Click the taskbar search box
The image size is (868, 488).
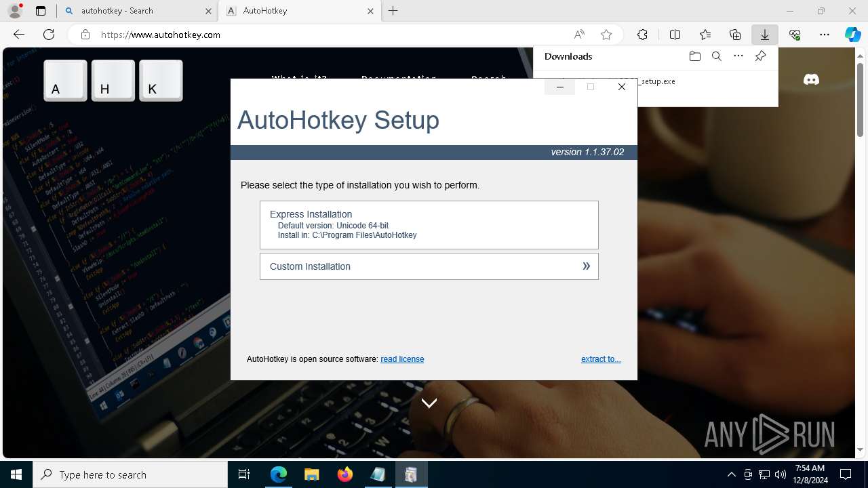[x=130, y=474]
